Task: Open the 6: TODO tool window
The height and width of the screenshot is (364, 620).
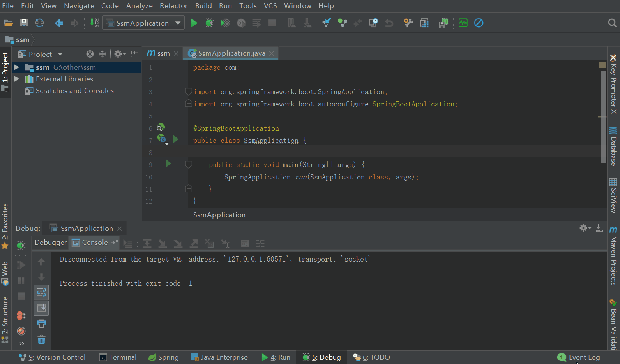Action: pyautogui.click(x=371, y=357)
